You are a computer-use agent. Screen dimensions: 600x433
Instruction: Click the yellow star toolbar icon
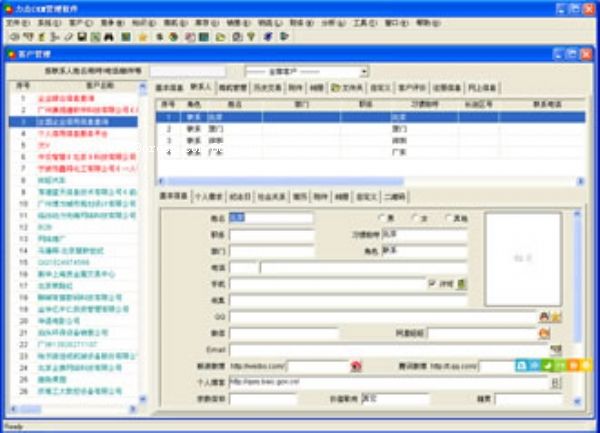143,37
